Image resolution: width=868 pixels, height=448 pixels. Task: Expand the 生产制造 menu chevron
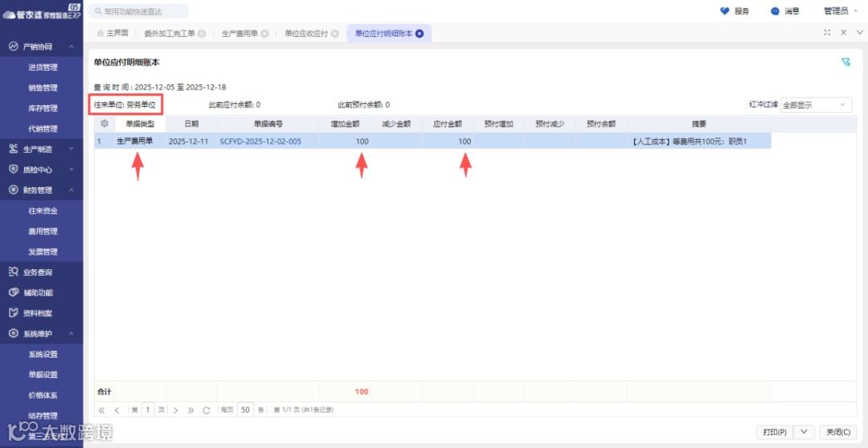coord(72,150)
